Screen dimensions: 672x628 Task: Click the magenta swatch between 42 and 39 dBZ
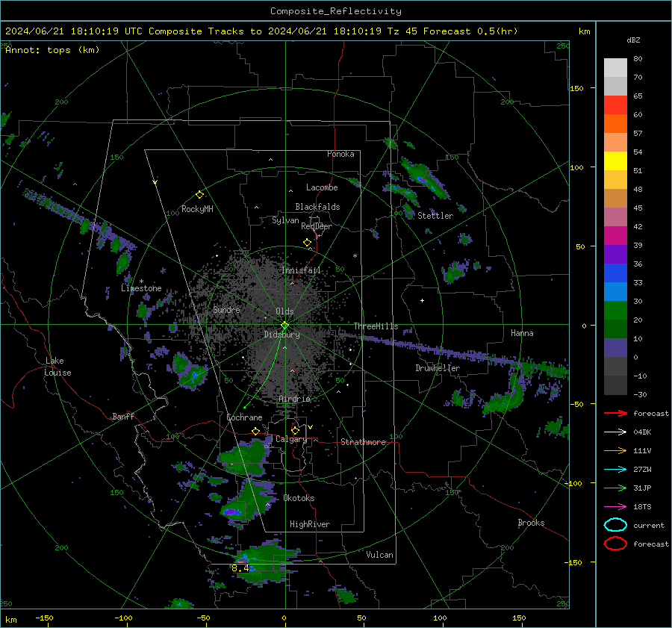click(x=615, y=236)
